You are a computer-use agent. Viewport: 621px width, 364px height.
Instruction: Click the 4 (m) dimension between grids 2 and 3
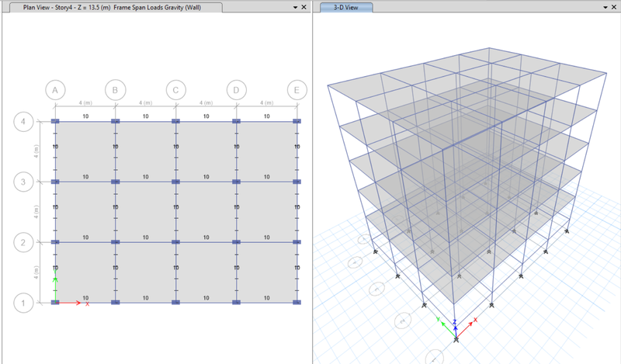pos(36,212)
